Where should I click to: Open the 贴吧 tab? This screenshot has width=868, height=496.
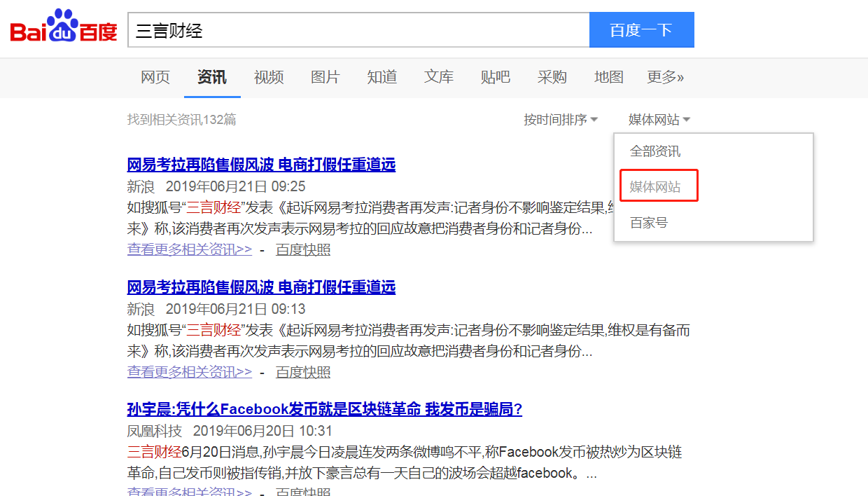(x=496, y=77)
